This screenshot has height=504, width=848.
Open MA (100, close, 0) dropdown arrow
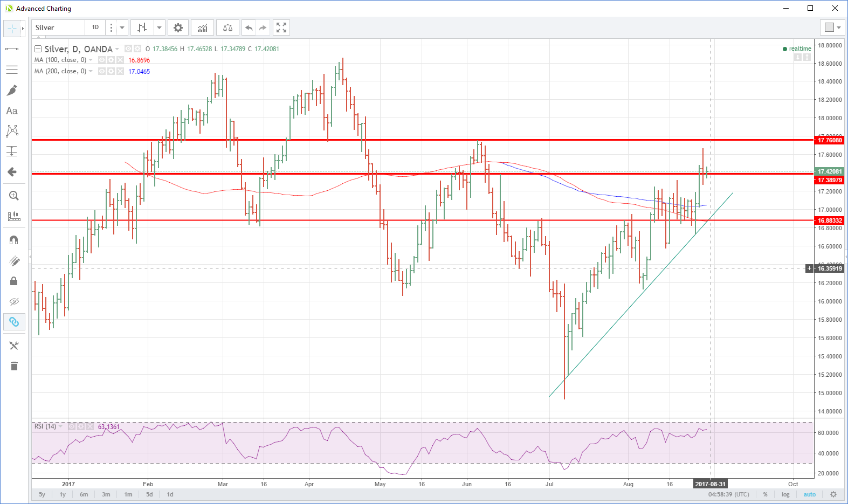(x=91, y=60)
